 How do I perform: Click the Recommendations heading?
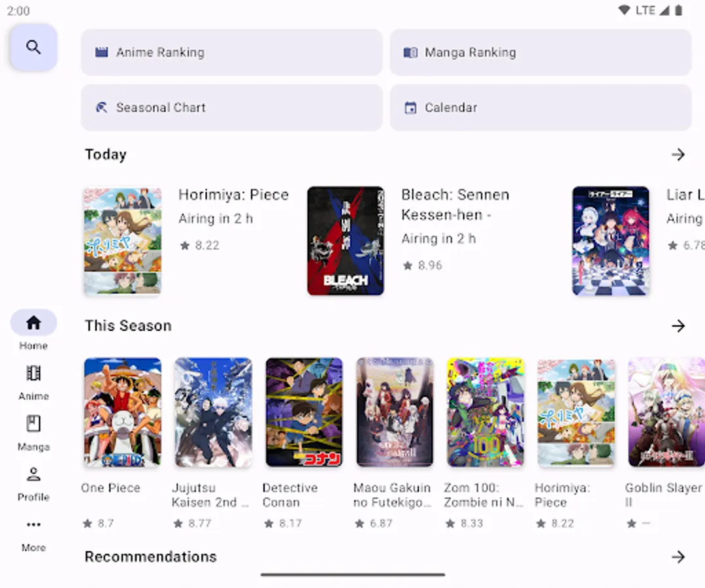coord(151,557)
